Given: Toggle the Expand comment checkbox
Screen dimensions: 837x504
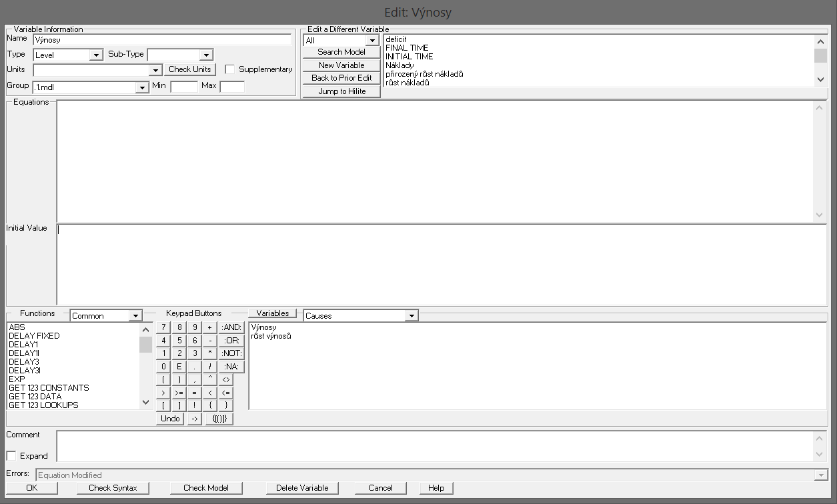Looking at the screenshot, I should 11,456.
